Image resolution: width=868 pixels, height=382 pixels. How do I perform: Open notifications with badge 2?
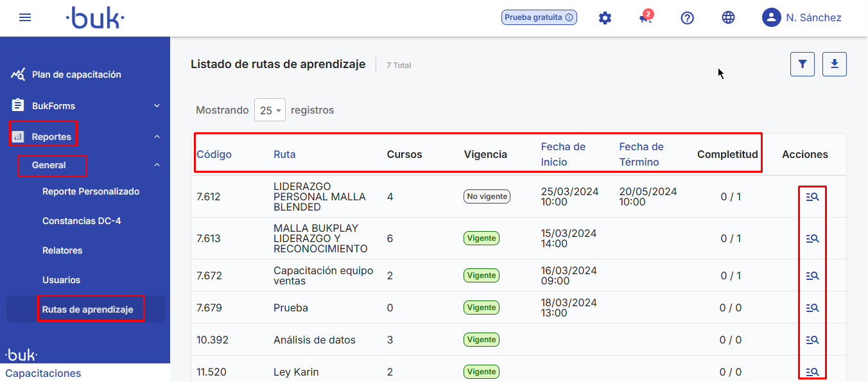pos(646,17)
